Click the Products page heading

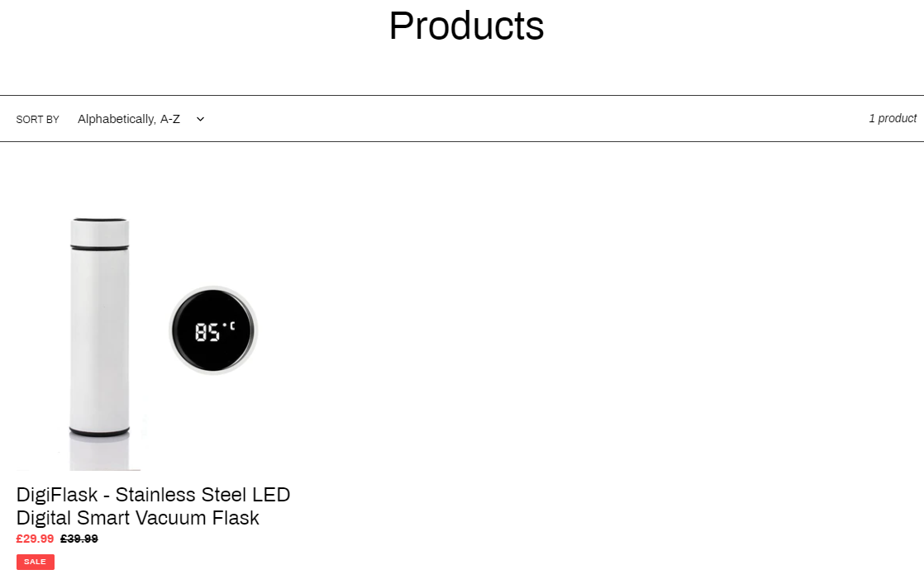[466, 26]
